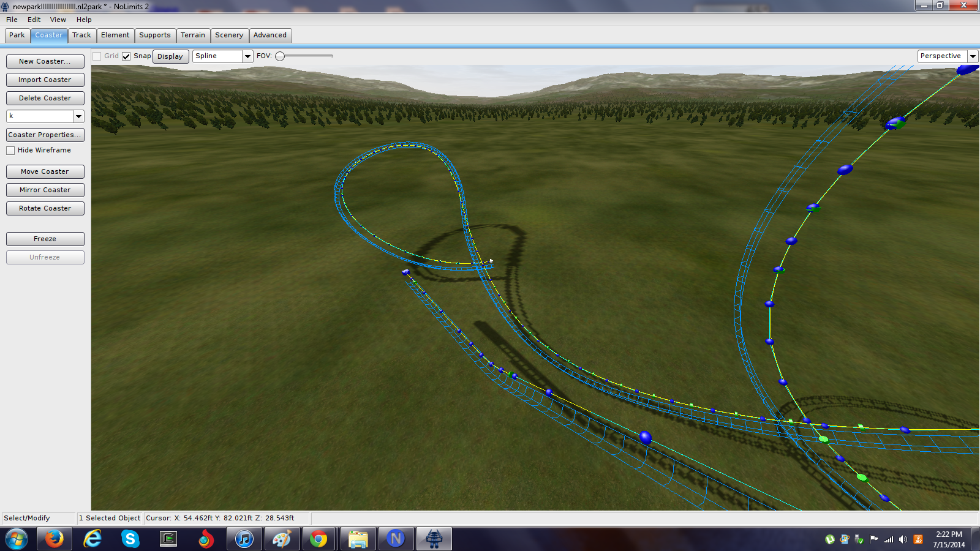Viewport: 980px width, 551px height.
Task: Expand the Perspective view dropdown
Action: tap(973, 56)
